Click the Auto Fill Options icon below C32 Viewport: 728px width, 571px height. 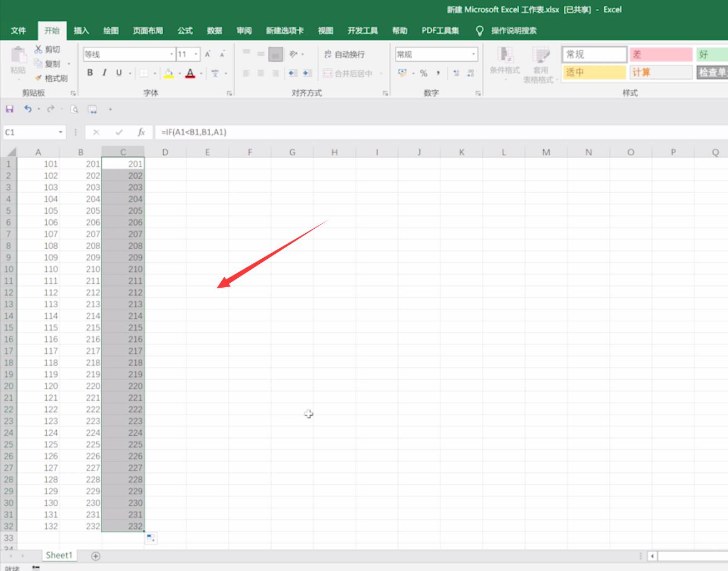[151, 538]
